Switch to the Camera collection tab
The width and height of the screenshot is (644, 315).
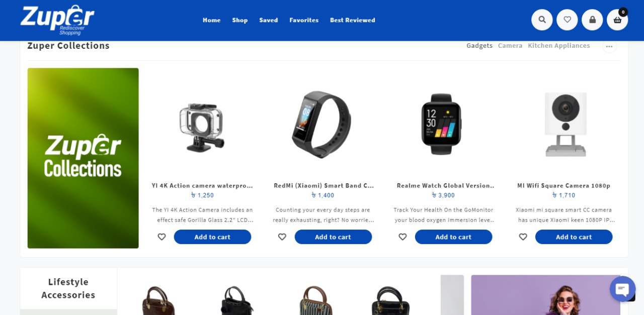[510, 46]
